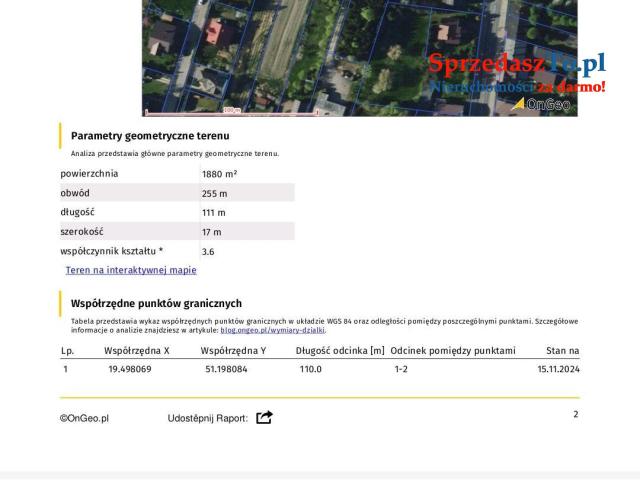This screenshot has height=480, width=640.
Task: Click the 'Współrzędne punktów granicznych' heading
Action: (x=156, y=303)
